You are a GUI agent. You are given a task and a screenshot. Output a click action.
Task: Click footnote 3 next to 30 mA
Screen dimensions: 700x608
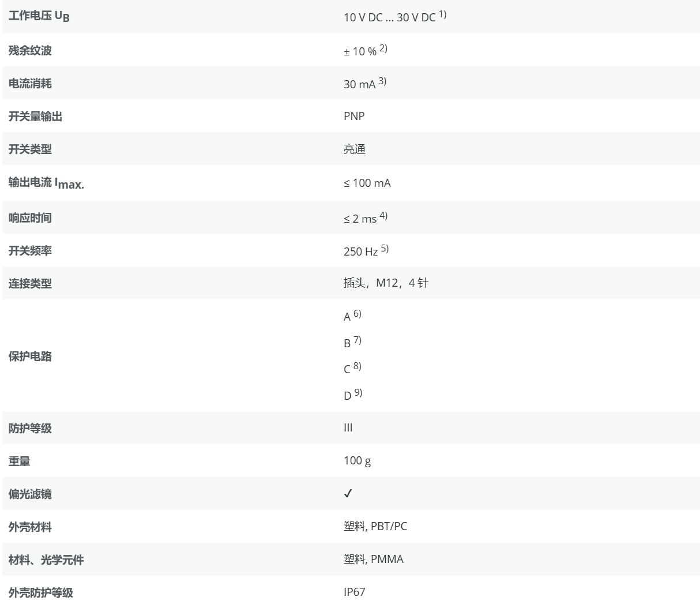pos(382,81)
